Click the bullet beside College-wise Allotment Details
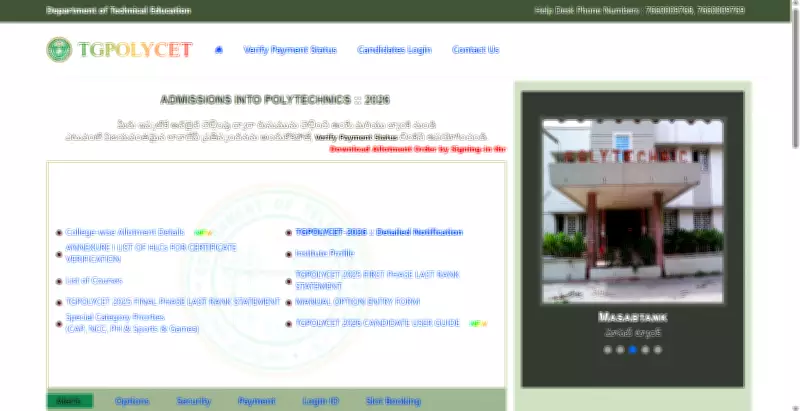The image size is (800, 411). click(59, 233)
